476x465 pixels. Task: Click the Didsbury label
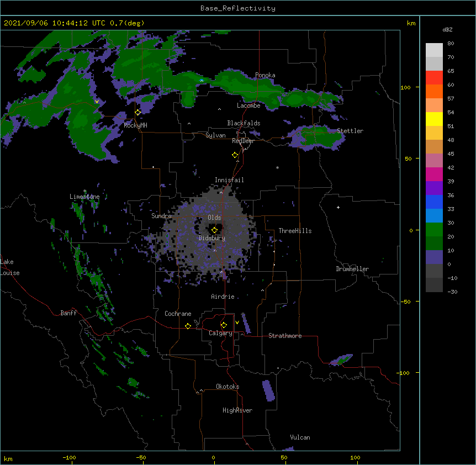click(x=212, y=238)
